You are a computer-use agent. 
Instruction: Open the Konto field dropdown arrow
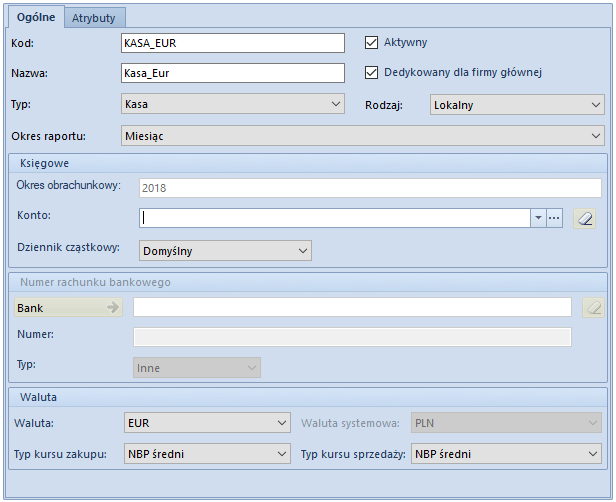[538, 218]
